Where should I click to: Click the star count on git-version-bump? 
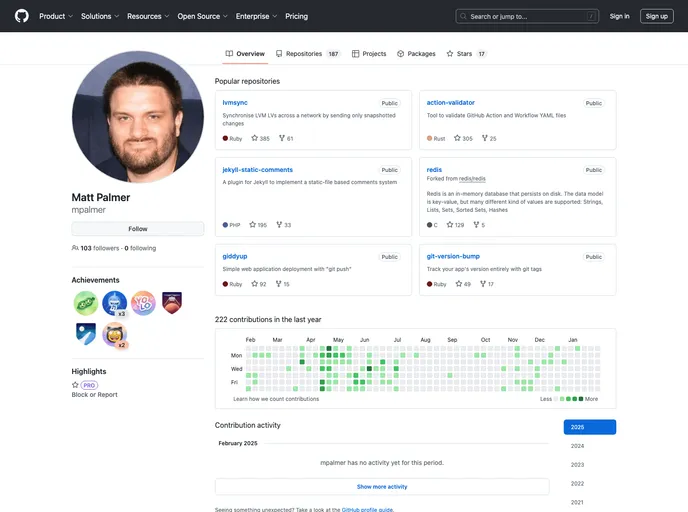[463, 284]
